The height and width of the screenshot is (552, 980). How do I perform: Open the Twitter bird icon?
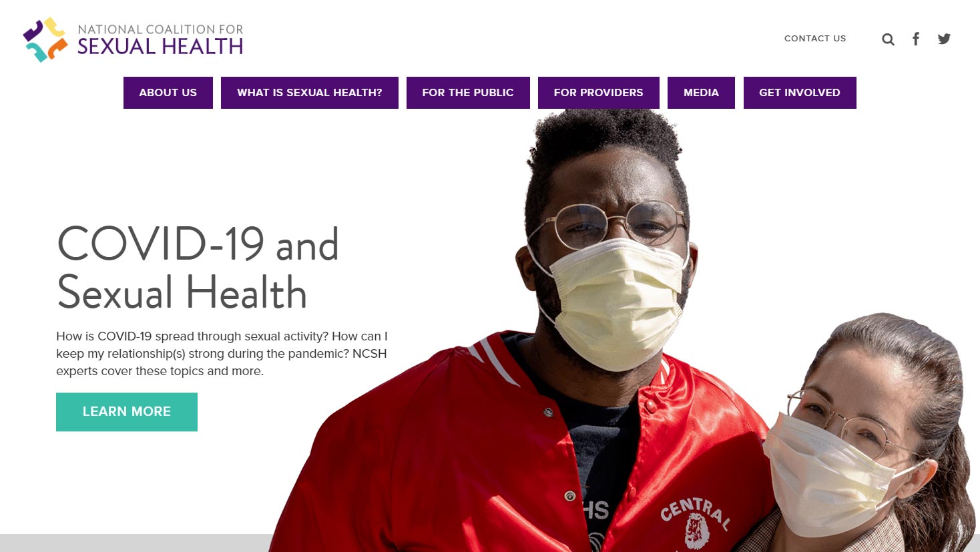click(x=944, y=39)
